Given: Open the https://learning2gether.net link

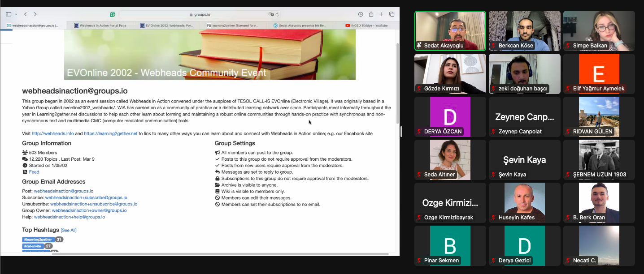Looking at the screenshot, I should [110, 133].
